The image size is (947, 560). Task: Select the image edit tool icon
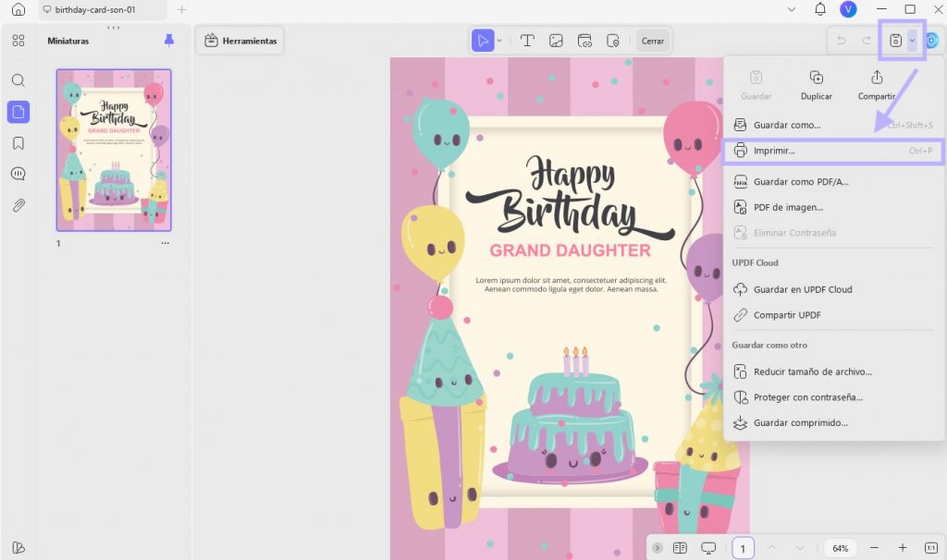tap(556, 41)
